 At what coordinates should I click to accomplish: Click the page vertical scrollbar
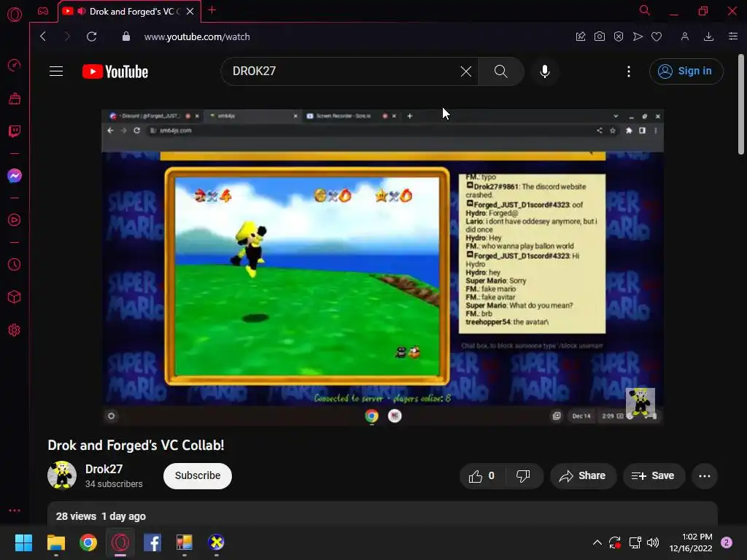[741, 105]
